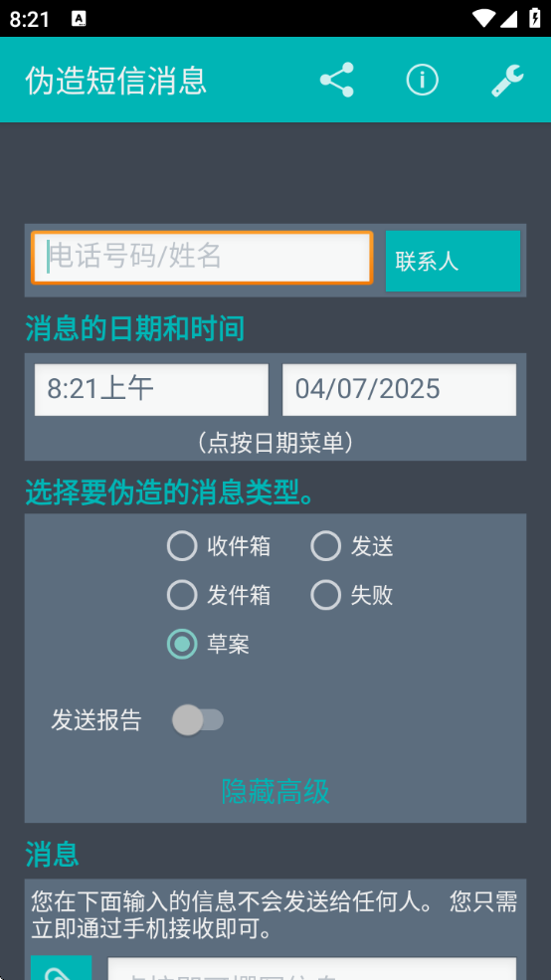Open the time picker showing 8:21上午
This screenshot has height=980, width=551.
point(151,389)
